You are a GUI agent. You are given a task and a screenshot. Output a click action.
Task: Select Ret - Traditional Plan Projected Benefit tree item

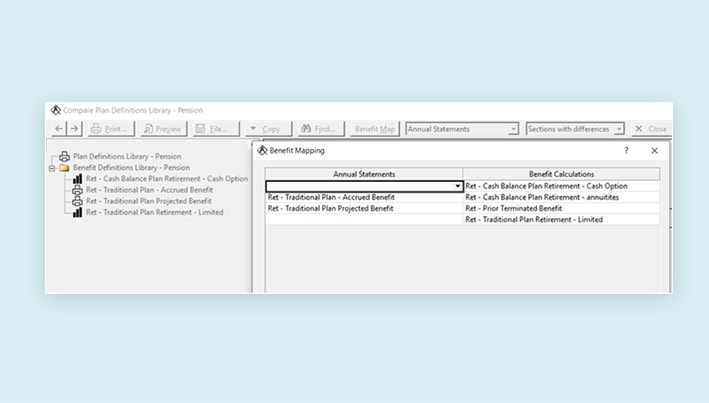click(148, 201)
